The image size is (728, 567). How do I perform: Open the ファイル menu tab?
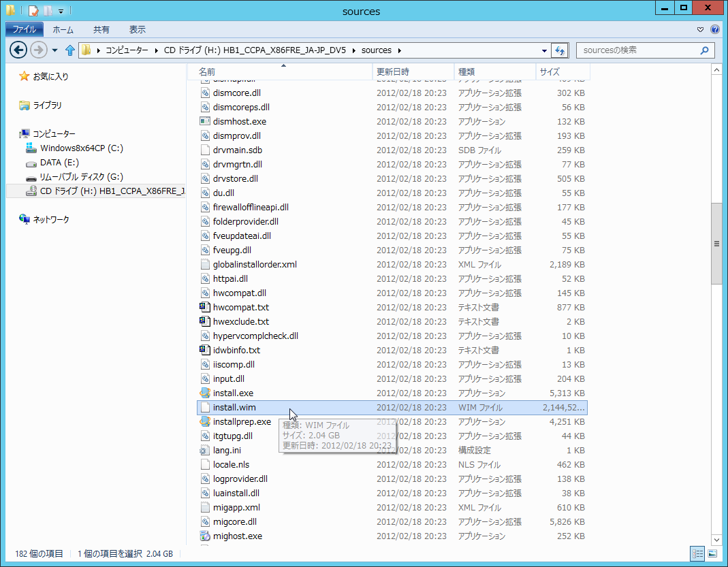(24, 29)
